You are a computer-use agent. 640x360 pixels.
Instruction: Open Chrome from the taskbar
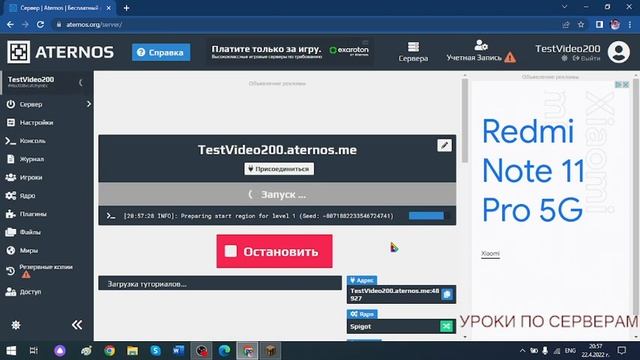(109, 351)
